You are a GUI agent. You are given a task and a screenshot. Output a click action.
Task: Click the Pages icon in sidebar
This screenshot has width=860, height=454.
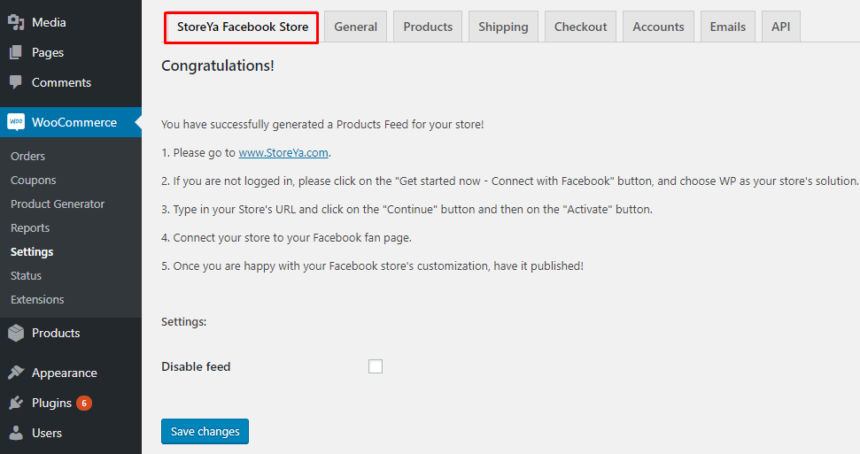pos(16,53)
